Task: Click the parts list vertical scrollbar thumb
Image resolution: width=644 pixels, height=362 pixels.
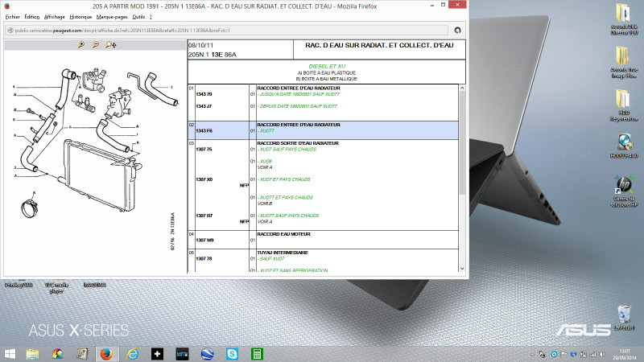Action: (462, 143)
